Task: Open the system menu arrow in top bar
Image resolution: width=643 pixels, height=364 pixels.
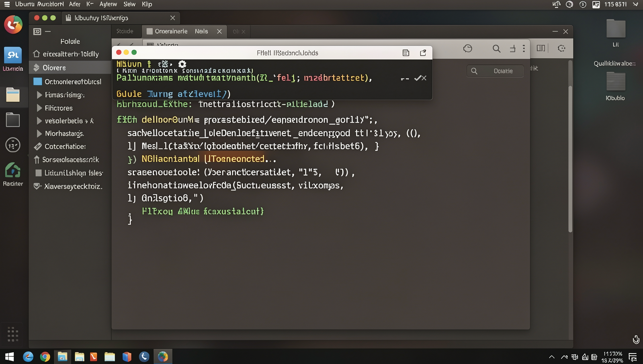Action: 635,4
